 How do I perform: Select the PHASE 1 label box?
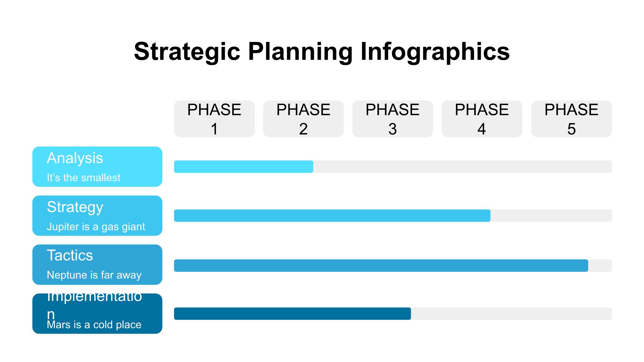(x=214, y=119)
